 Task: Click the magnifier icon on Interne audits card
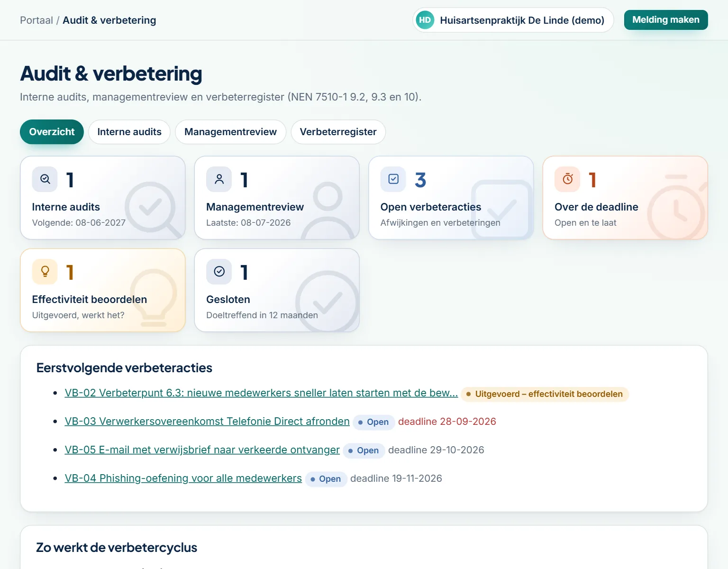(45, 179)
